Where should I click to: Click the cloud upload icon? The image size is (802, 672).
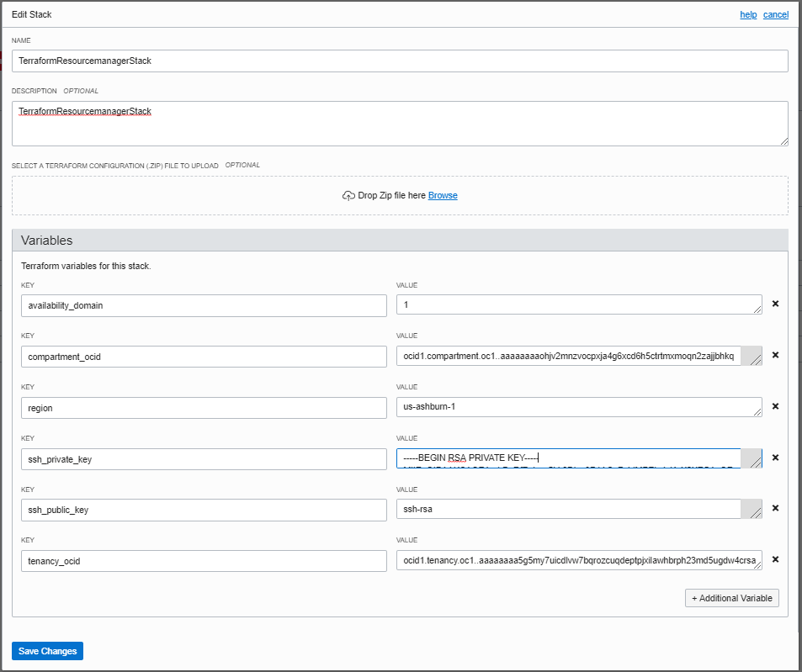click(348, 194)
